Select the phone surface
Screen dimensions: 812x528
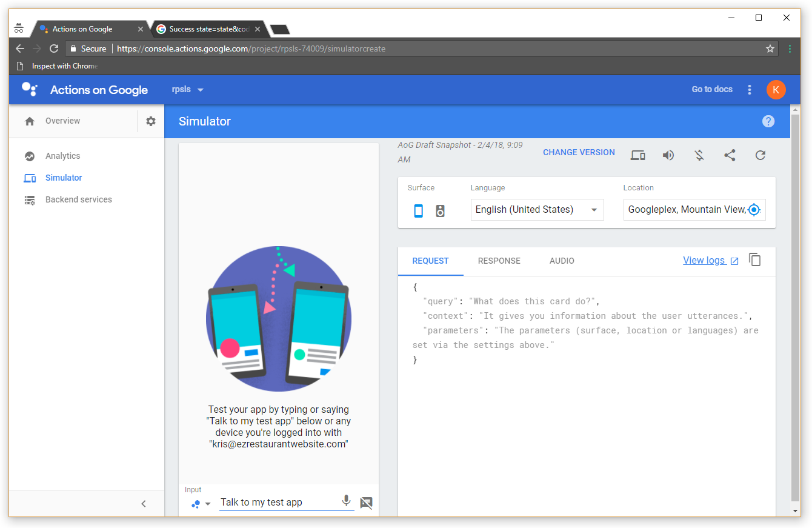click(x=418, y=210)
